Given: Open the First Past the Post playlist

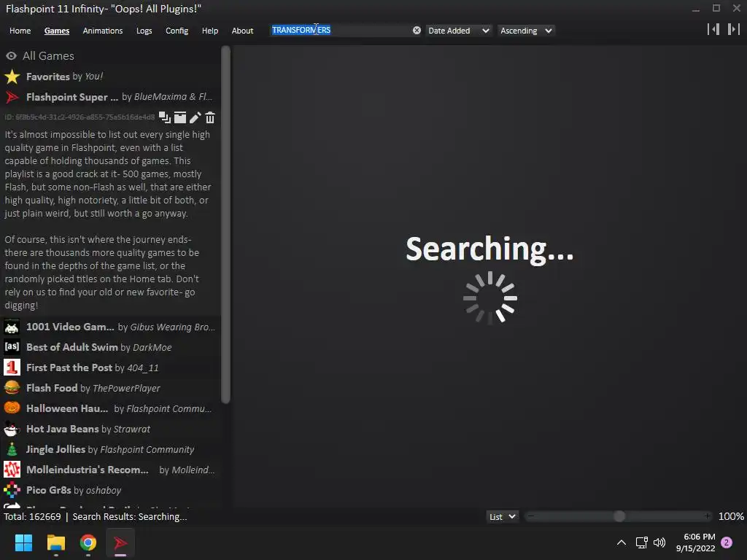Looking at the screenshot, I should point(111,367).
